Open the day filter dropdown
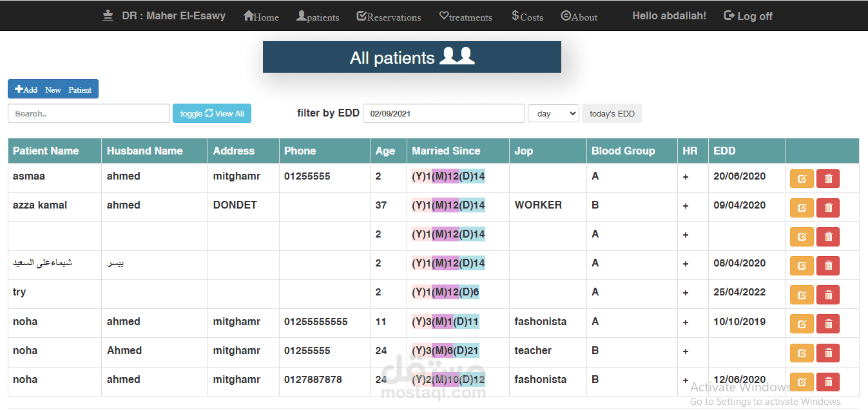This screenshot has height=410, width=868. 553,114
